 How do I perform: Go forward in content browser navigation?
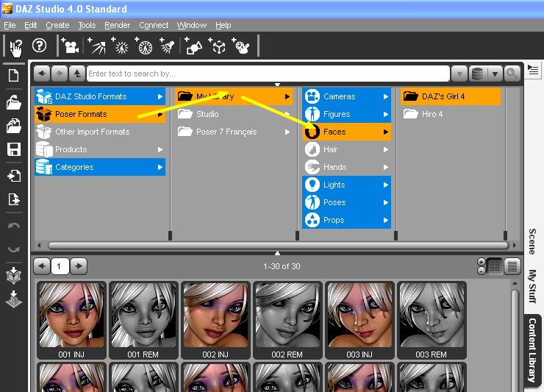[x=60, y=74]
